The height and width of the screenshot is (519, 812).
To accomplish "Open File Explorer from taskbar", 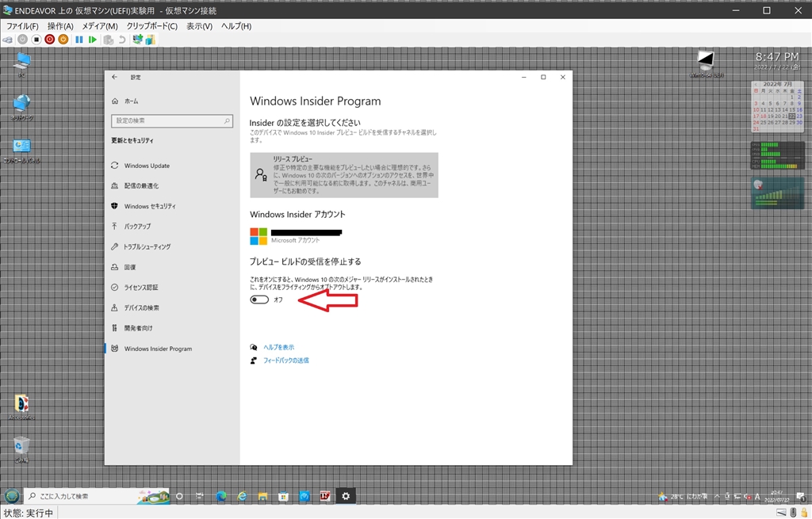I will 262,496.
